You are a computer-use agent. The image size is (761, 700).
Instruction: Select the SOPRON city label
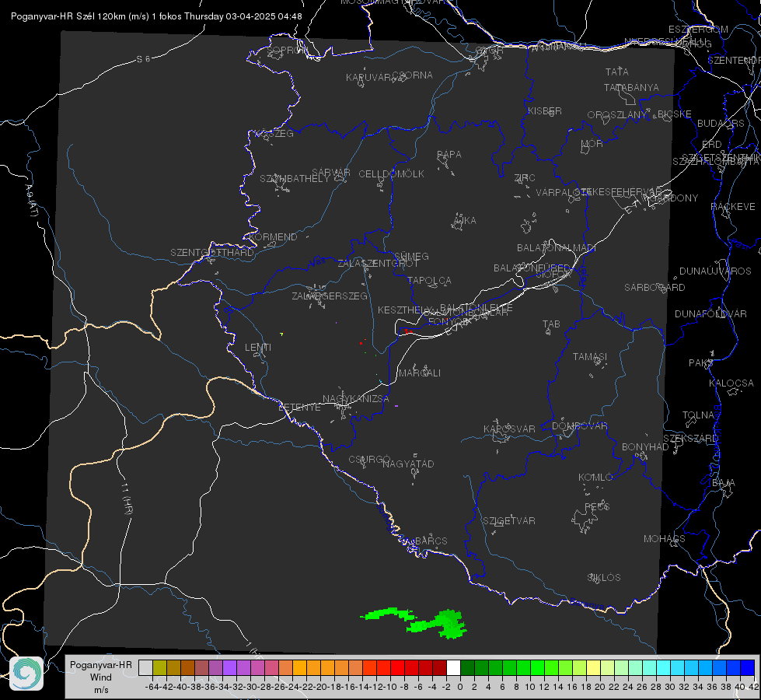tap(288, 50)
